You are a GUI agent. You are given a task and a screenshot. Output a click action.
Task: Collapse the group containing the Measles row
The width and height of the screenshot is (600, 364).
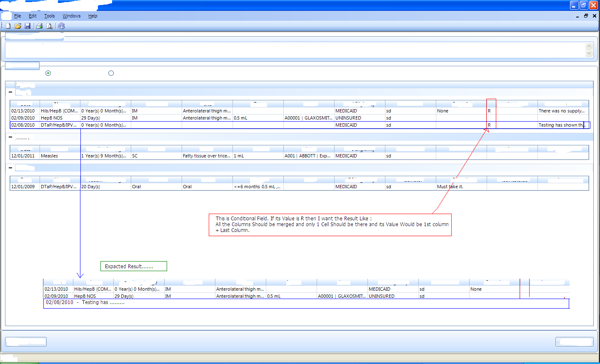10,137
